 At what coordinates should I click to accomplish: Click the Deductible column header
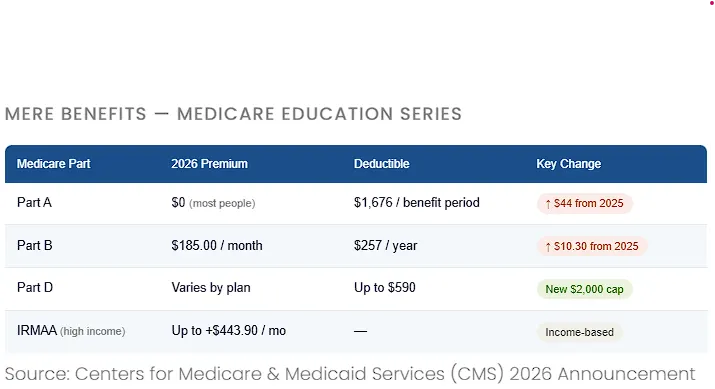(x=382, y=164)
